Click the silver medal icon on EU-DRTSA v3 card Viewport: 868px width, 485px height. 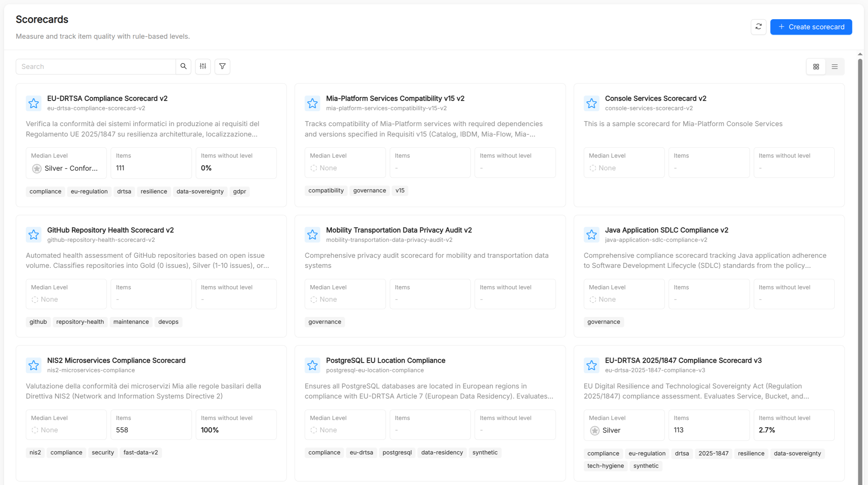pos(594,430)
